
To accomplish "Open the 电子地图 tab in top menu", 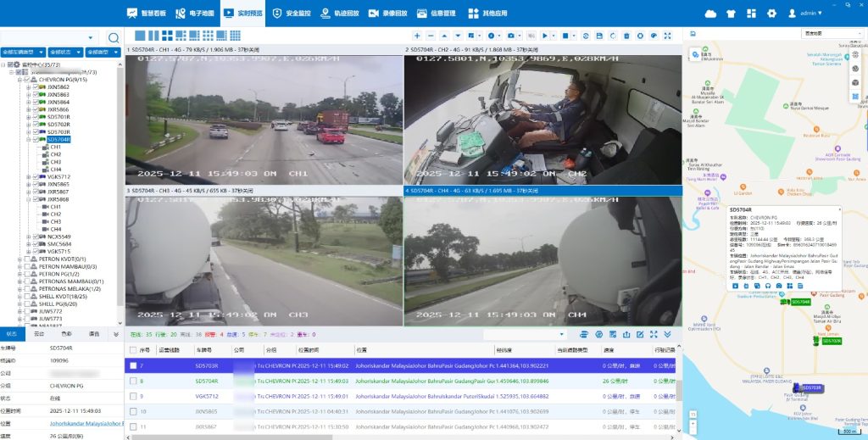I will [194, 14].
